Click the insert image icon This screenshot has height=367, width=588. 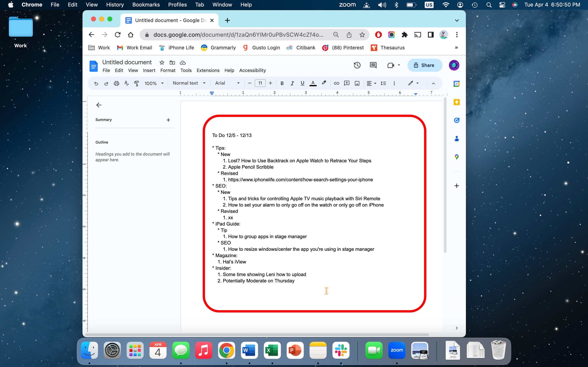(357, 83)
